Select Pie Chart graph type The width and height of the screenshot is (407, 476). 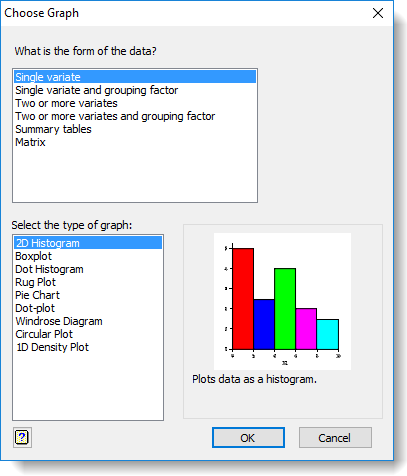click(x=88, y=295)
